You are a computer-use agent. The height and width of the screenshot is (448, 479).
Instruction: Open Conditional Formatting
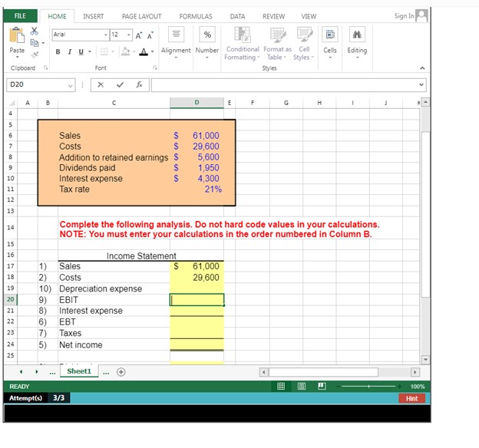click(242, 44)
